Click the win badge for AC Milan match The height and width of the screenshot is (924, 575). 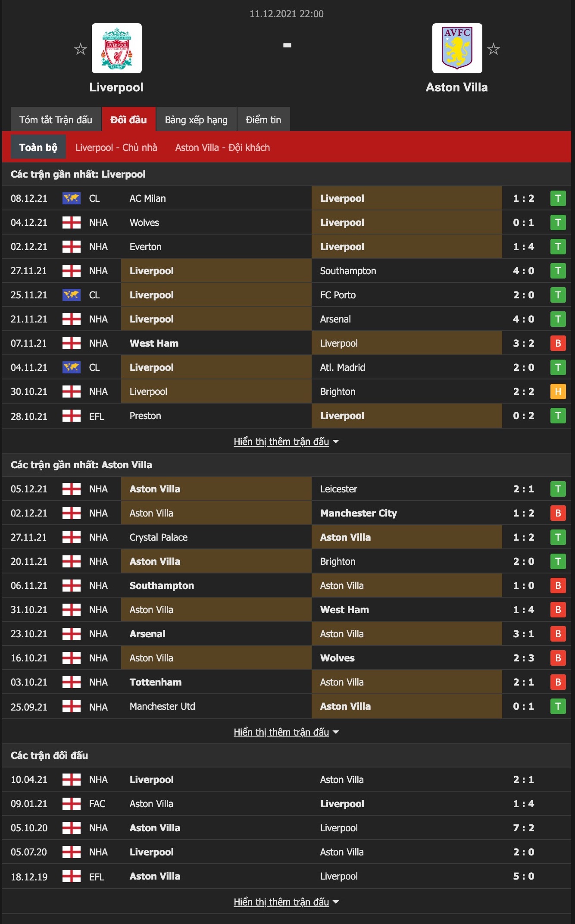[558, 198]
